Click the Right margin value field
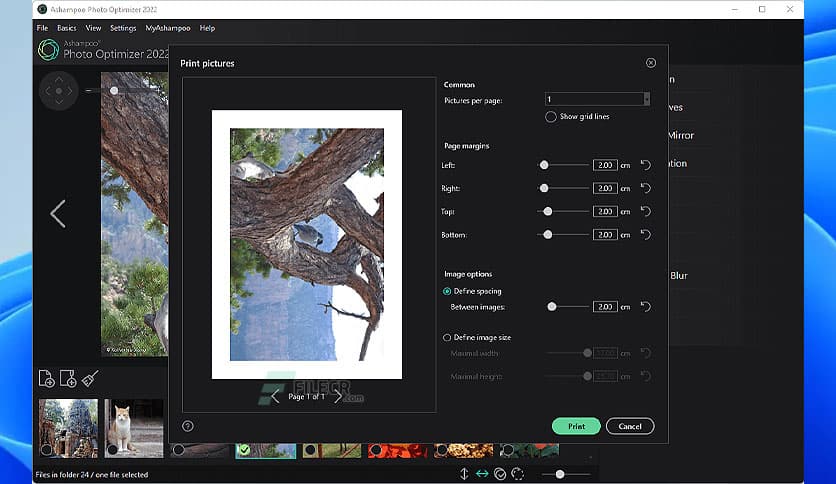 coord(605,188)
